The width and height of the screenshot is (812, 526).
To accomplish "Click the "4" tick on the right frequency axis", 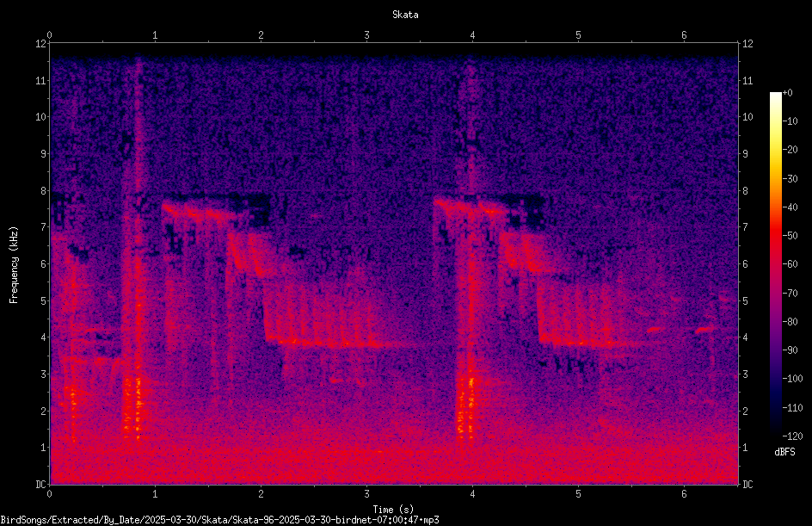I will point(745,337).
